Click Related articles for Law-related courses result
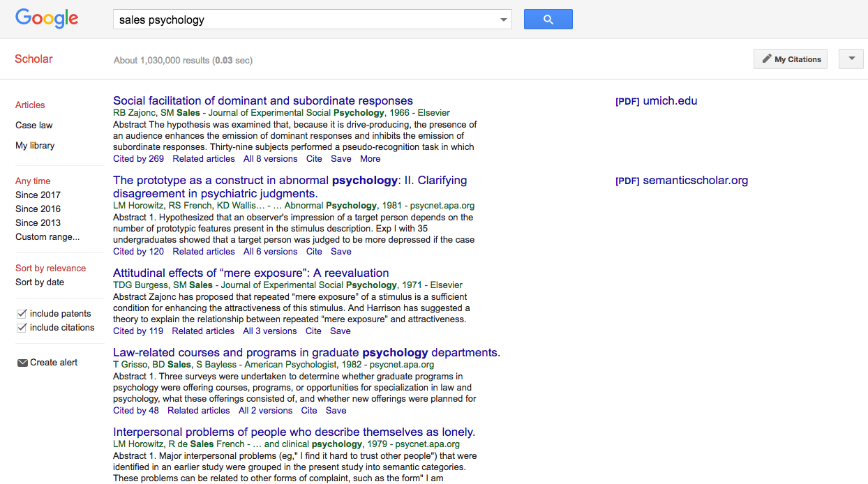The height and width of the screenshot is (484, 868). (x=199, y=411)
